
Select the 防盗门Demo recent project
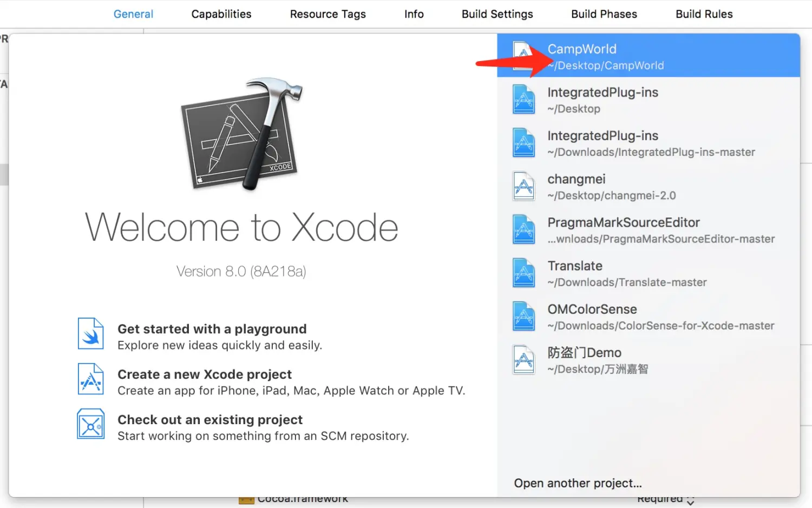click(x=649, y=360)
